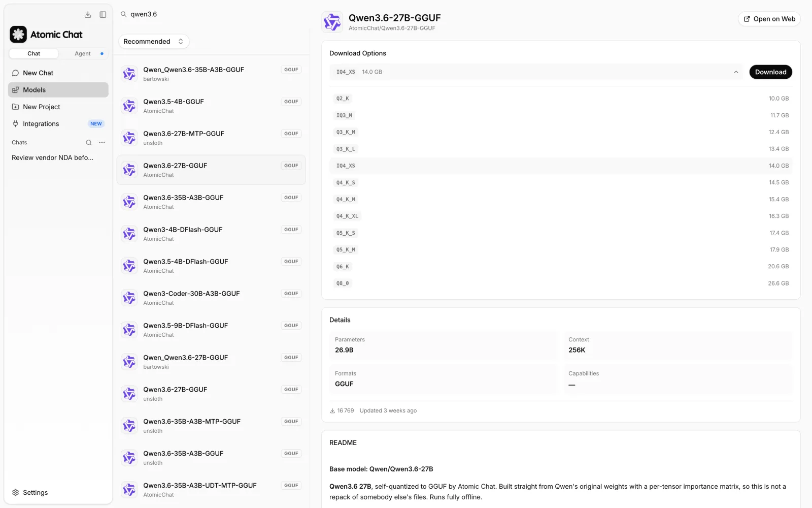Select the Q8_0 26.6 GB option
The width and height of the screenshot is (812, 508).
pyautogui.click(x=561, y=283)
